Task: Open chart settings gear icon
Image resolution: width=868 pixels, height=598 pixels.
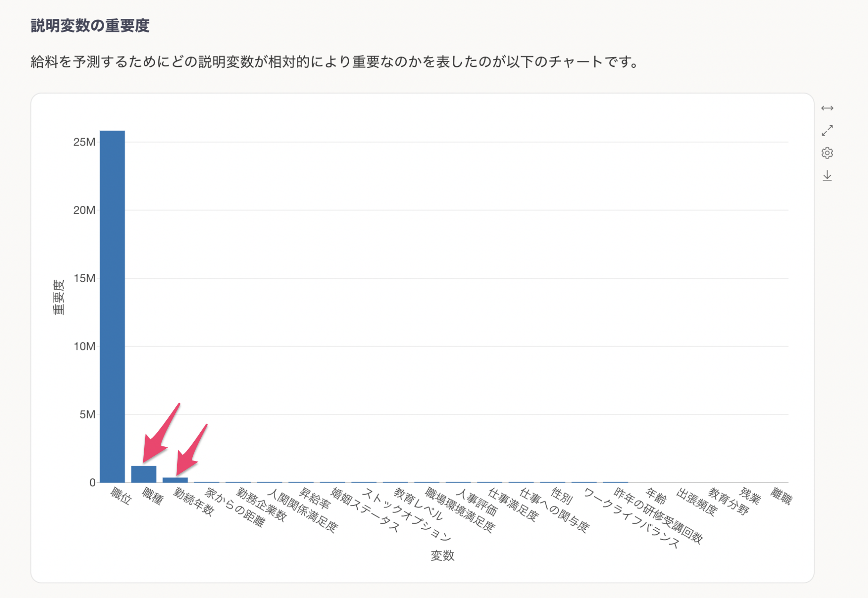Action: click(827, 153)
